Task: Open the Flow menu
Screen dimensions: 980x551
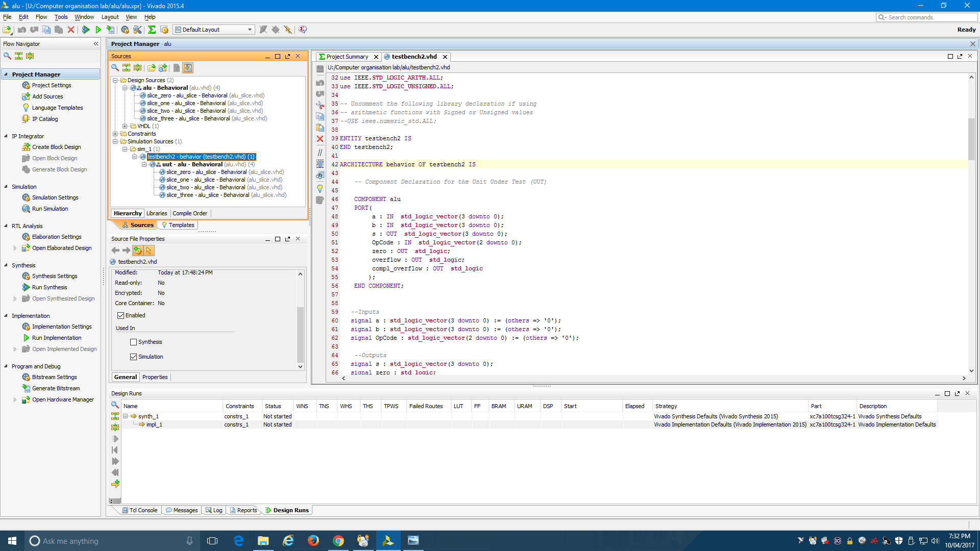Action: click(x=41, y=17)
